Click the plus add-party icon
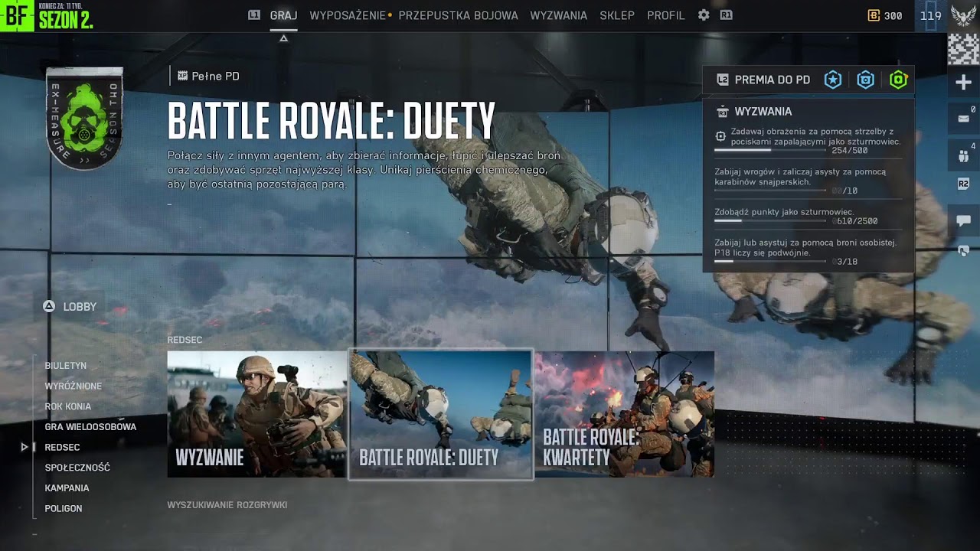Image resolution: width=980 pixels, height=551 pixels. 964,83
